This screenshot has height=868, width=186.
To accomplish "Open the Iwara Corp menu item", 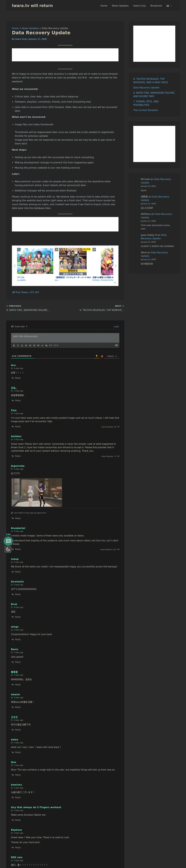I will 139,6.
